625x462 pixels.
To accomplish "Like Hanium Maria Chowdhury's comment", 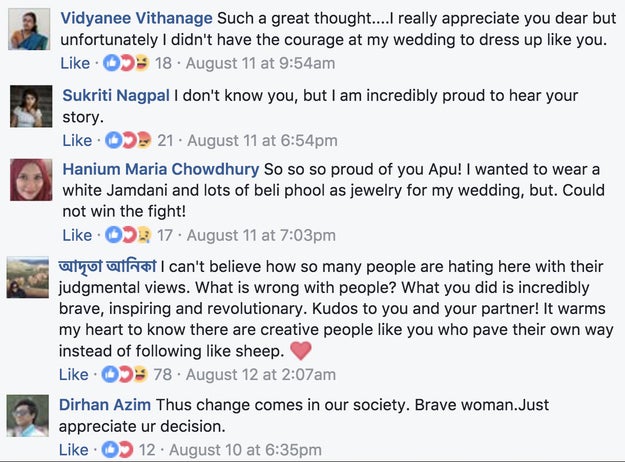I will (x=76, y=236).
